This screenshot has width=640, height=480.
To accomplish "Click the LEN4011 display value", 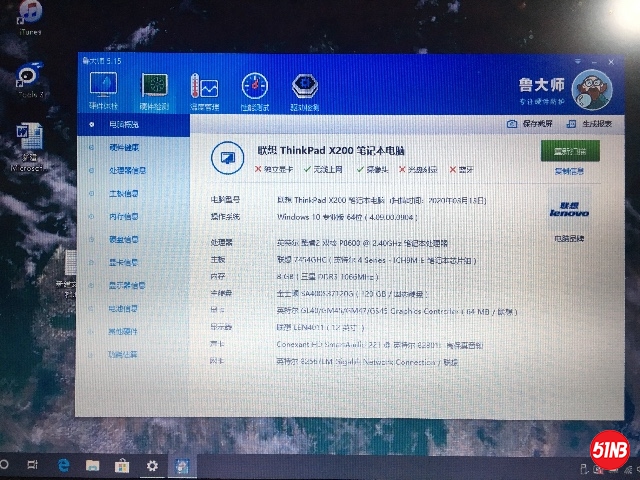I will pos(320,327).
